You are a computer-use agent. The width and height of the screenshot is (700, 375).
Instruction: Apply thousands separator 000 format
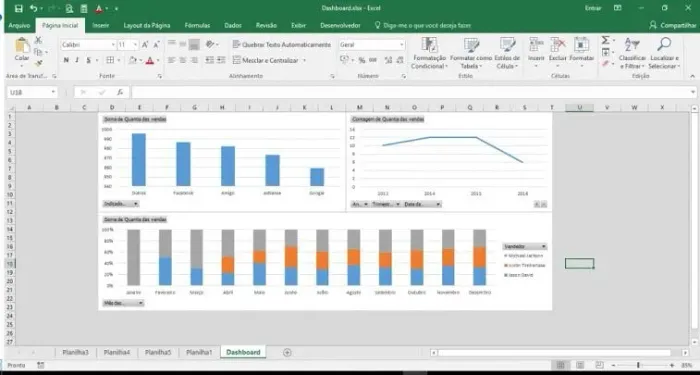[x=373, y=60]
